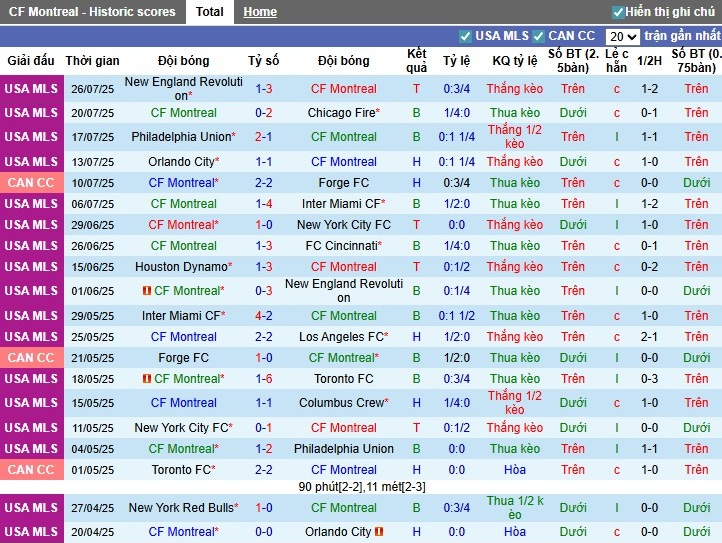Toggle the Hiển thị ghi chú checkbox
This screenshot has width=722, height=543.
coord(617,12)
